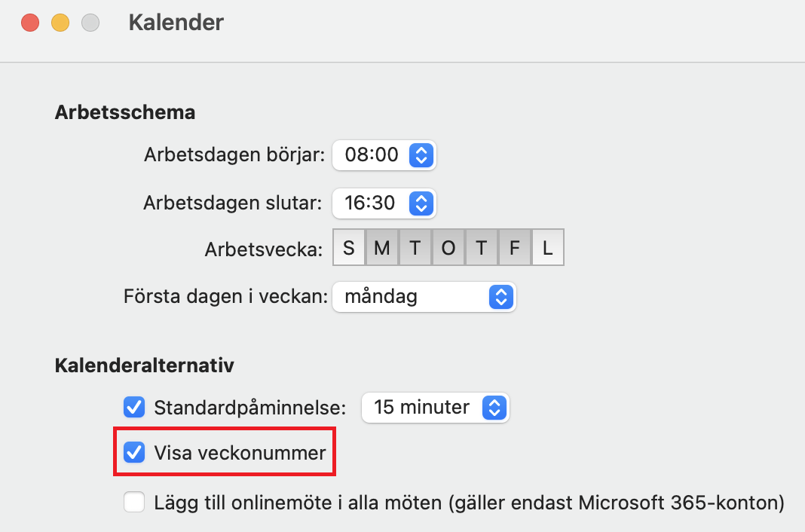This screenshot has width=805, height=532.
Task: Toggle first T (tisdag) in Arbetsvecka
Action: (x=415, y=249)
